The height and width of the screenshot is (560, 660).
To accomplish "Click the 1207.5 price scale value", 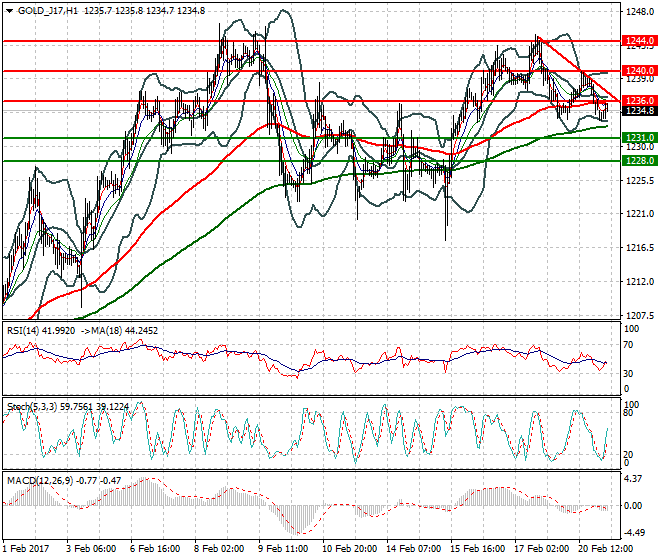I will [640, 315].
